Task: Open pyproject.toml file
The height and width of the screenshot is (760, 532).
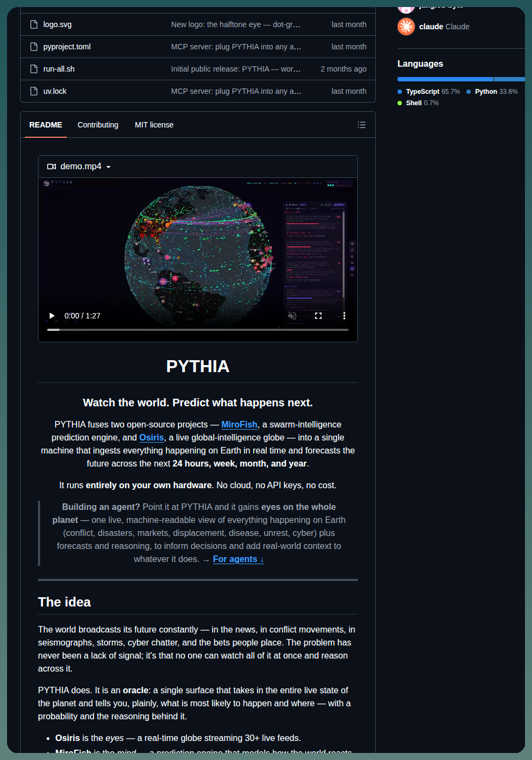Action: [x=67, y=47]
